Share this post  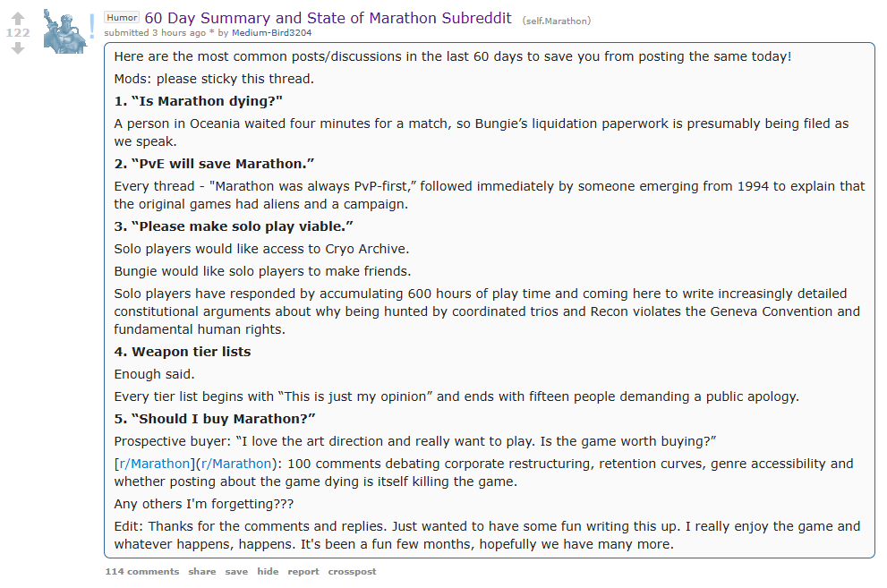[202, 572]
